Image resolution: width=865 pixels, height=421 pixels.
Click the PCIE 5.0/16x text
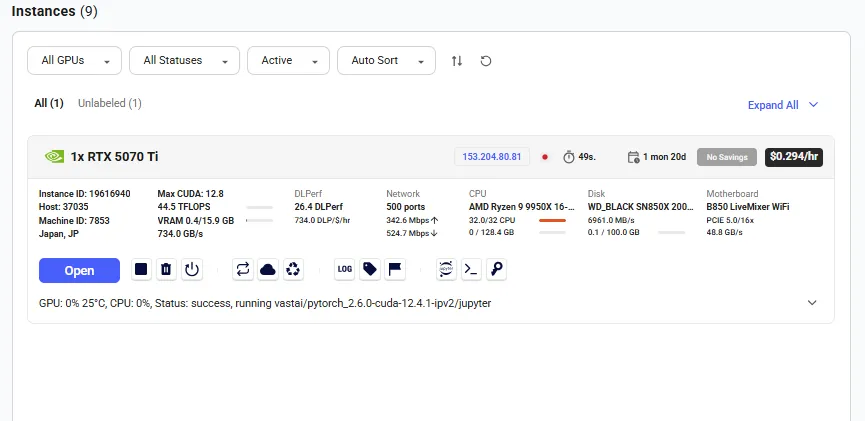coord(730,220)
